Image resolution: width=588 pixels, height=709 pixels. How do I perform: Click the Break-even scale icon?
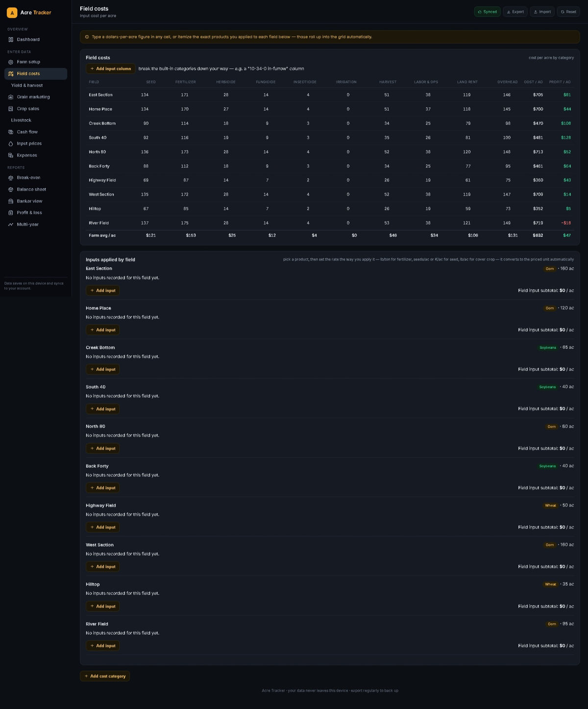point(11,177)
